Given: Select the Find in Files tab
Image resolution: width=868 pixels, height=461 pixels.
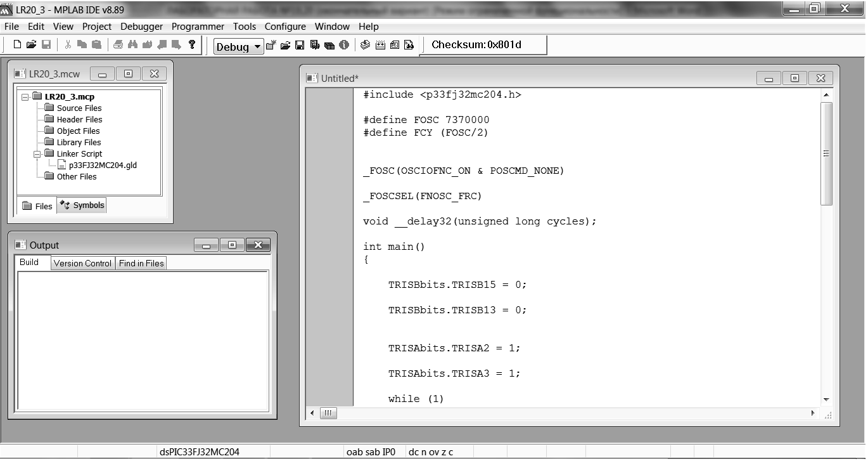Looking at the screenshot, I should tap(141, 263).
